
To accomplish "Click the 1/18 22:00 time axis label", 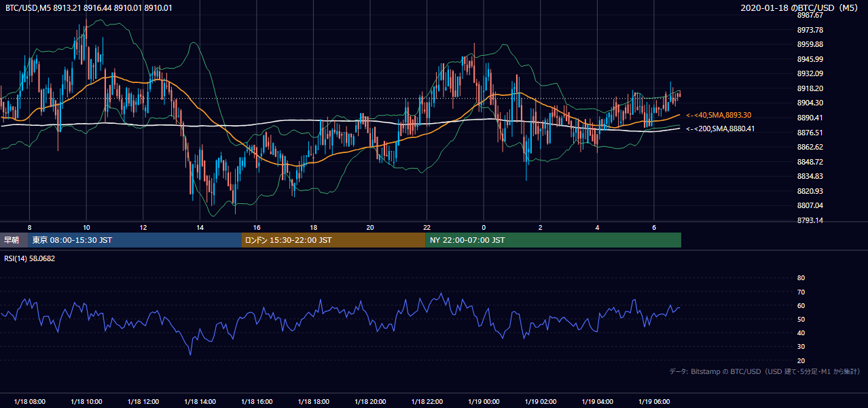I will pos(427,402).
